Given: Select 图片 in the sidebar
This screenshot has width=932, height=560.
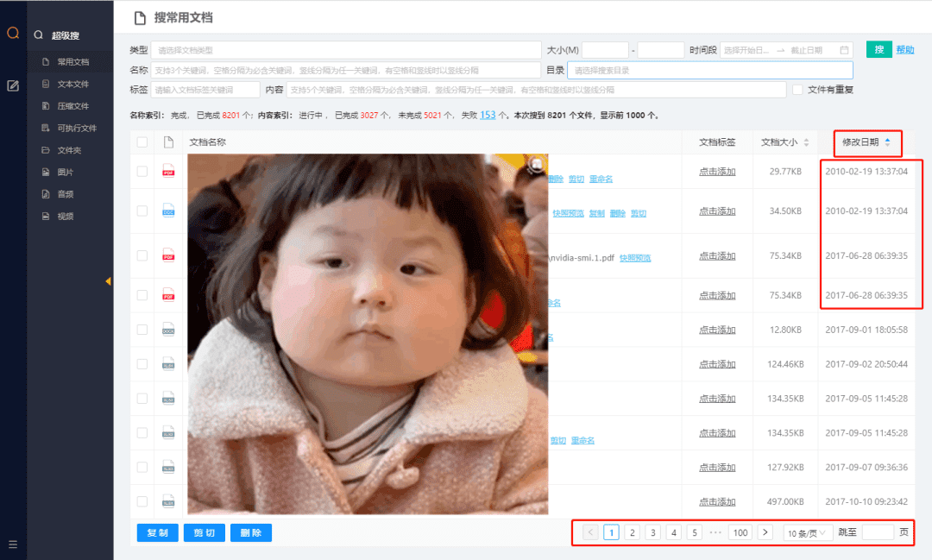Looking at the screenshot, I should 70,172.
